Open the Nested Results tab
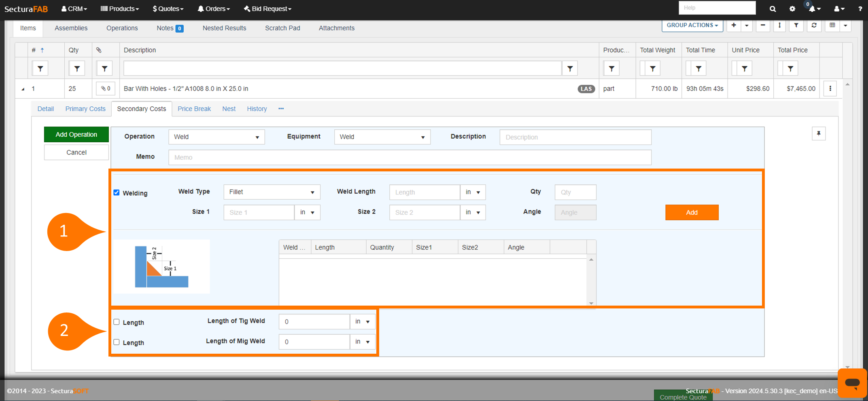The height and width of the screenshot is (401, 868). click(x=224, y=28)
